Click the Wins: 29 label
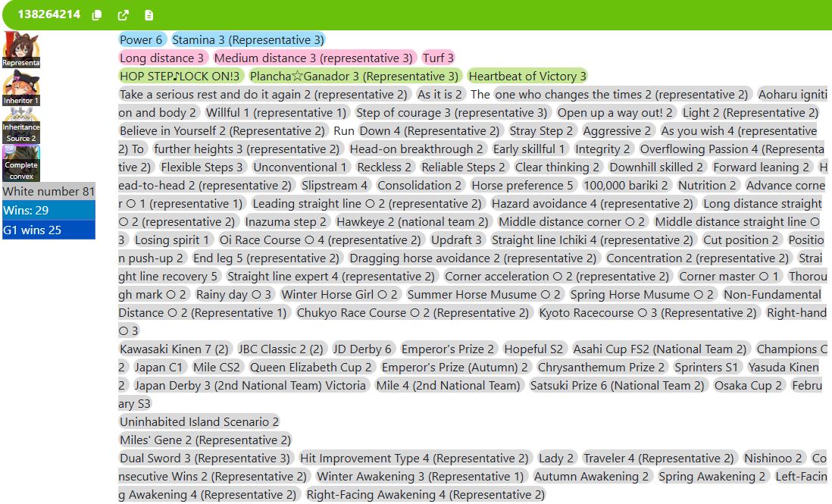 [48, 211]
